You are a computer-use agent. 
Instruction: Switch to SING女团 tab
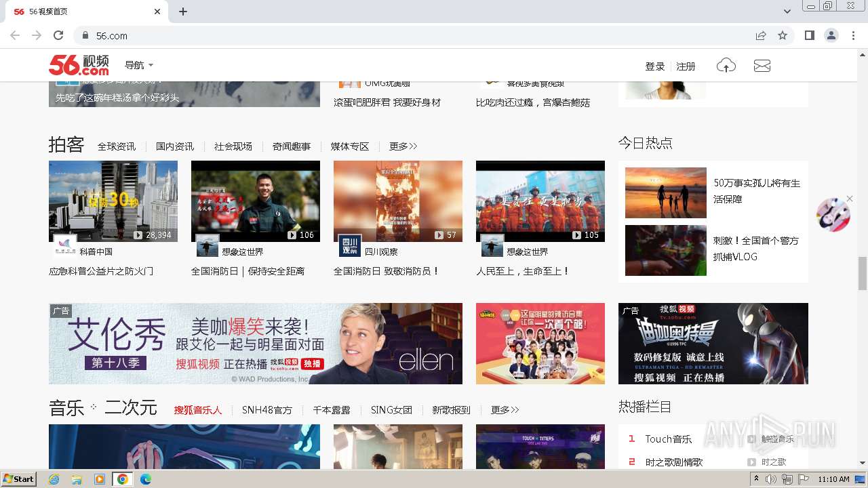[x=391, y=410]
